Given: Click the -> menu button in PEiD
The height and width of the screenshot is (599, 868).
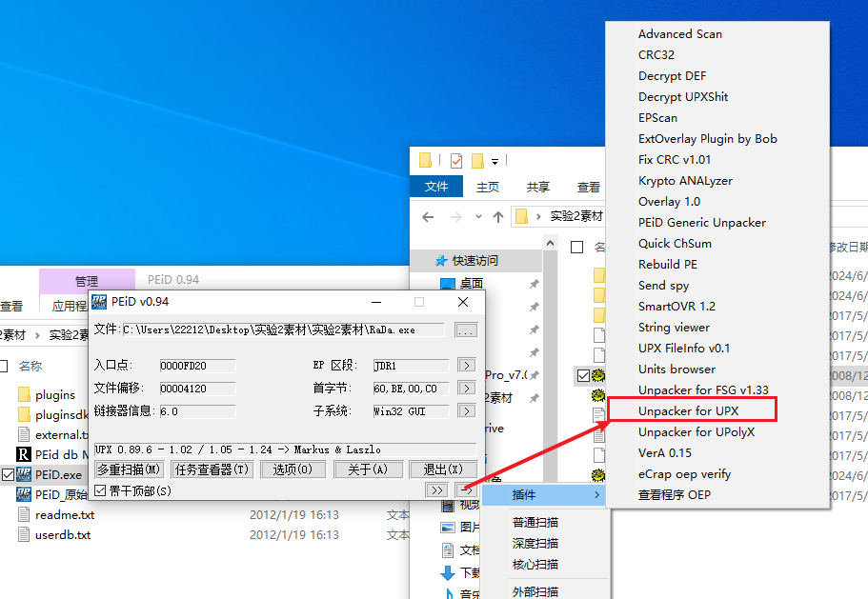Looking at the screenshot, I should coord(467,490).
